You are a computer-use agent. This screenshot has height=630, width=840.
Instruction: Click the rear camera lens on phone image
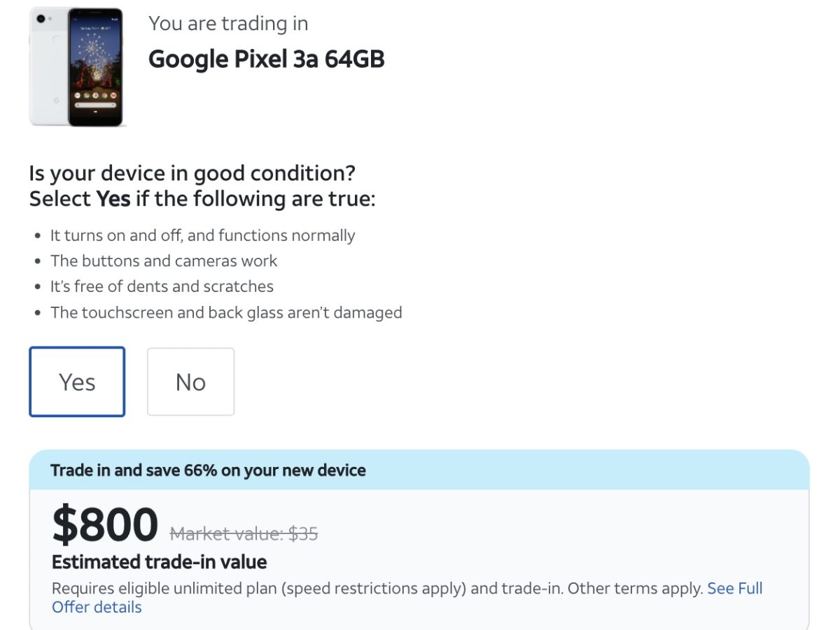point(41,18)
